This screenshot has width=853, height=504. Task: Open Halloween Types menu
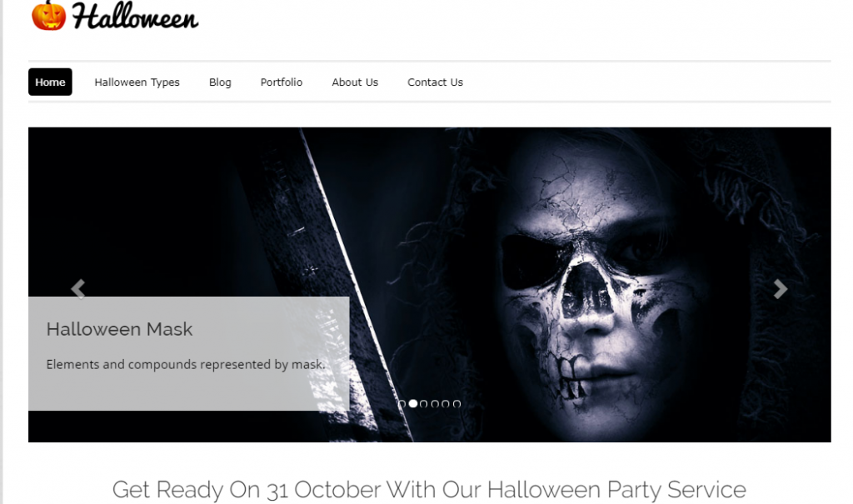(137, 82)
